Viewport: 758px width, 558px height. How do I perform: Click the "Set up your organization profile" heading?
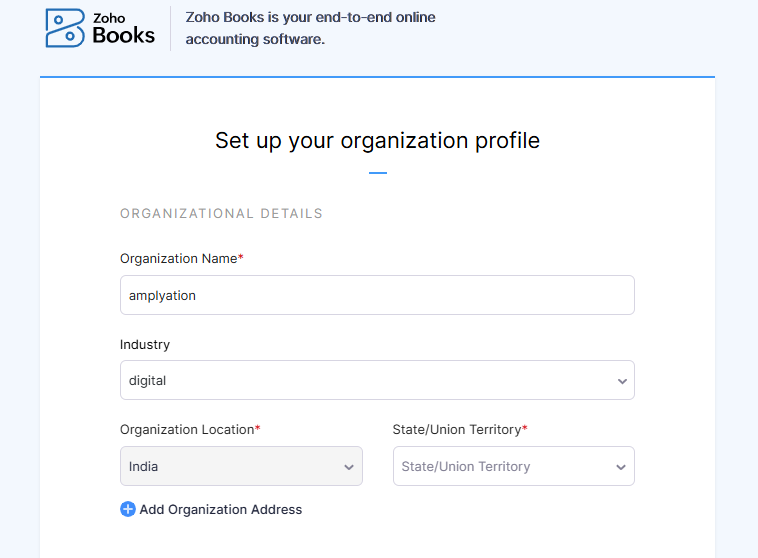tap(377, 140)
